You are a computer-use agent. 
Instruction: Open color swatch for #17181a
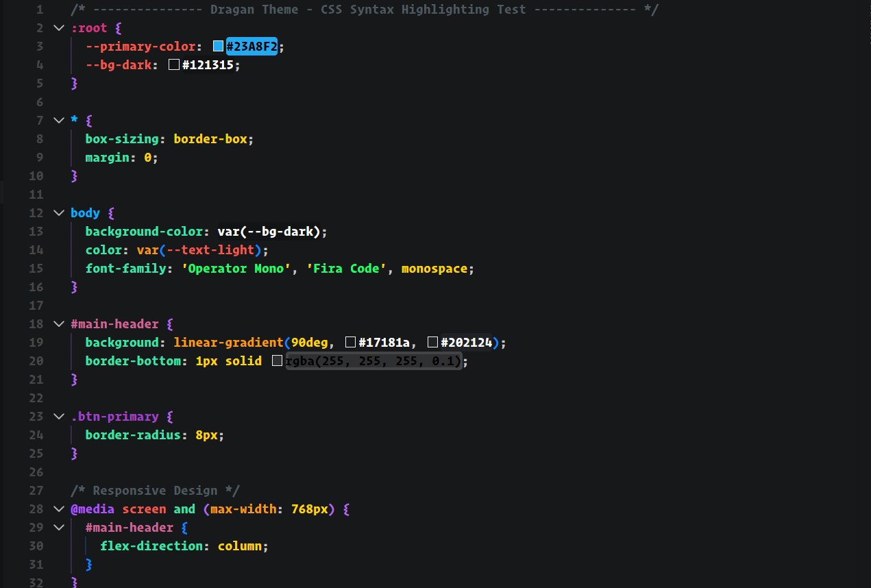tap(351, 343)
